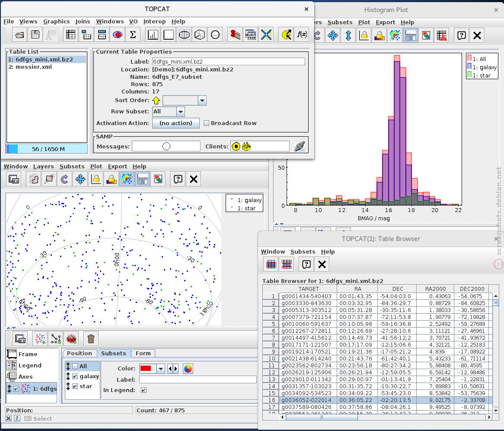
Task: Click the previous/next color stepper arrows
Action: (173, 369)
